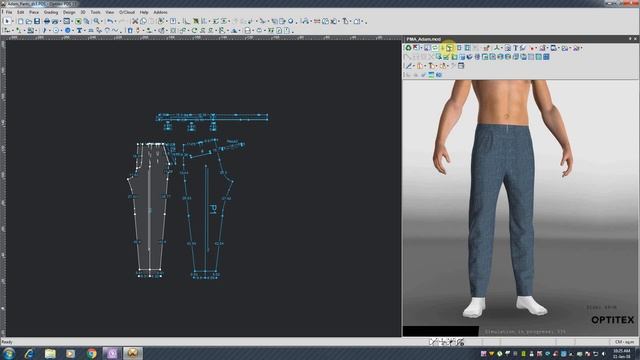Screen dimensions: 640x360
Task: Click calendar-like window icon in 3D toolbar
Action: click(461, 66)
